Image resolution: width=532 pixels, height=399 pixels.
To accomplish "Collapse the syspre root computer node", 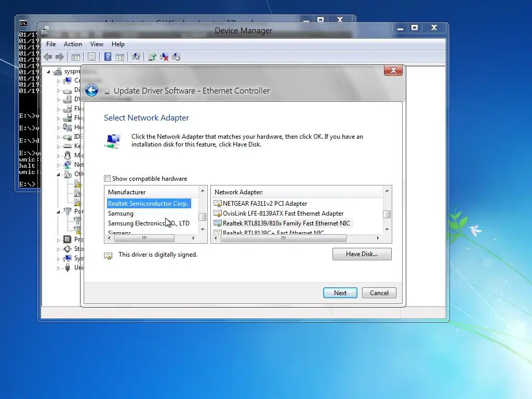I will coord(48,72).
